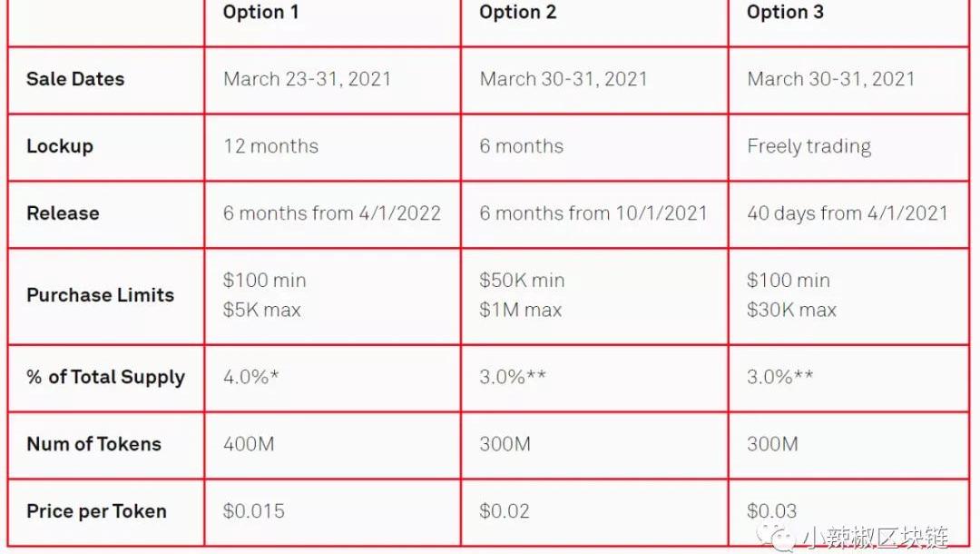This screenshot has height=554, width=980.
Task: Click the $50K min purchase limit cell
Action: (x=522, y=281)
